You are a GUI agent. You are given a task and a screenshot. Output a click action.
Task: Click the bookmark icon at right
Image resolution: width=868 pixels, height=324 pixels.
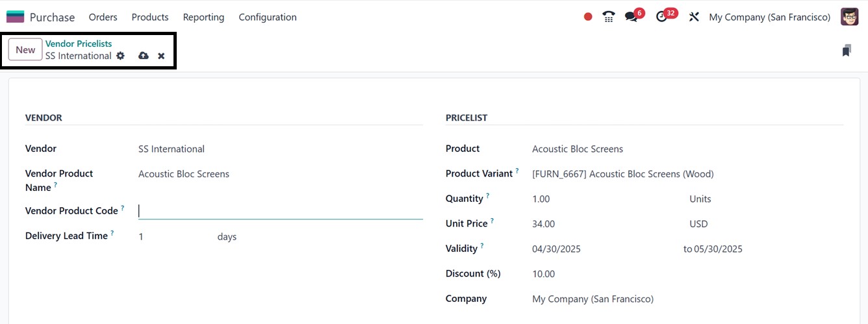pyautogui.click(x=846, y=51)
